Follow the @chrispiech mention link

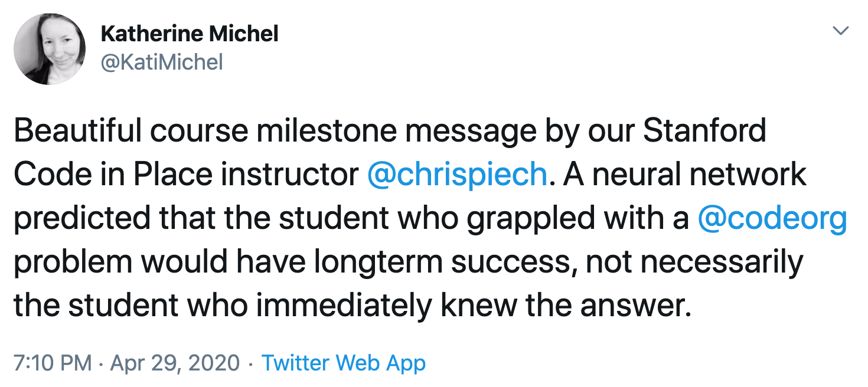(457, 175)
